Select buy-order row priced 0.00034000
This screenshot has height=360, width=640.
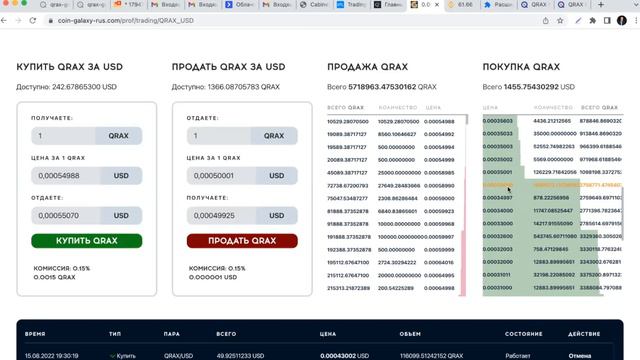552,211
